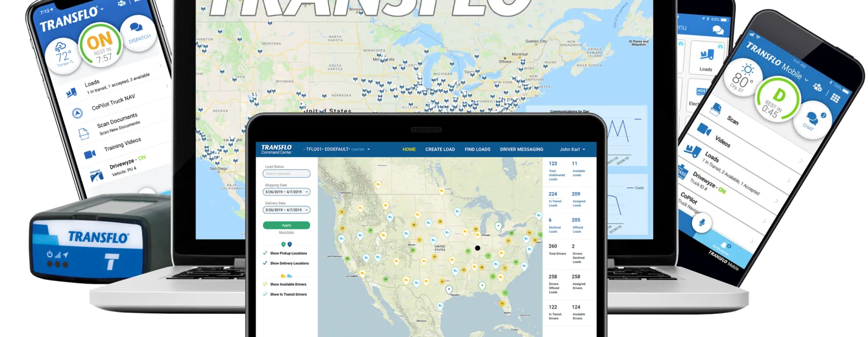Click the Ottawa label on laptop map

[x=505, y=61]
